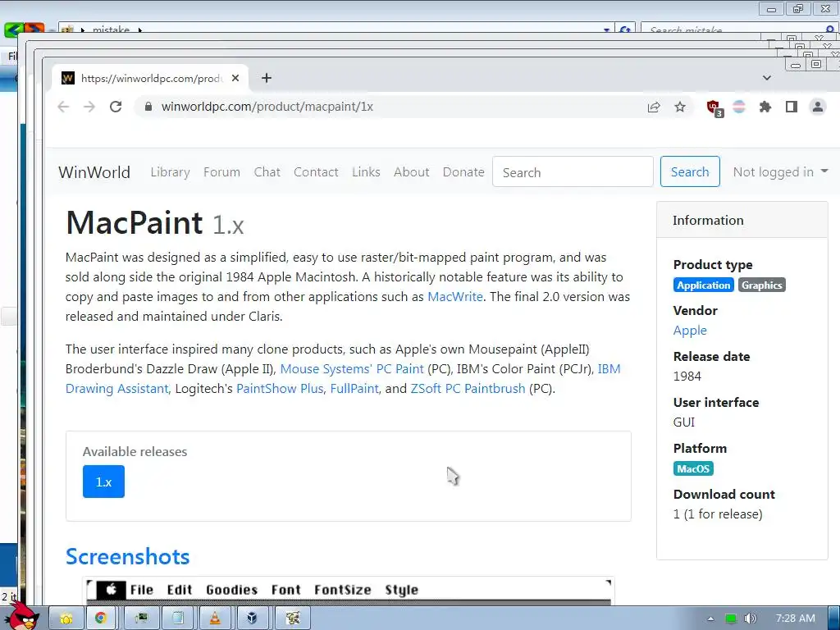Viewport: 840px width, 630px height.
Task: Open the Chrome profile avatar
Action: (x=818, y=107)
